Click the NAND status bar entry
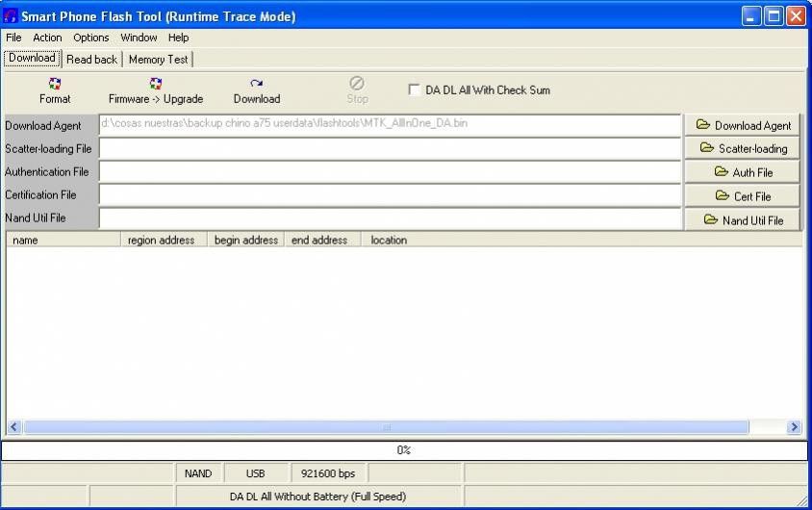 coord(198,473)
